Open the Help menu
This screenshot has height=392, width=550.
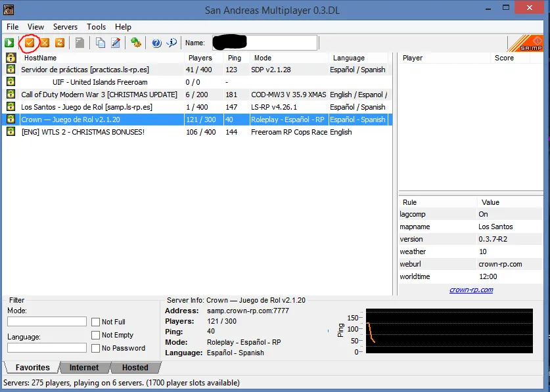coord(123,27)
